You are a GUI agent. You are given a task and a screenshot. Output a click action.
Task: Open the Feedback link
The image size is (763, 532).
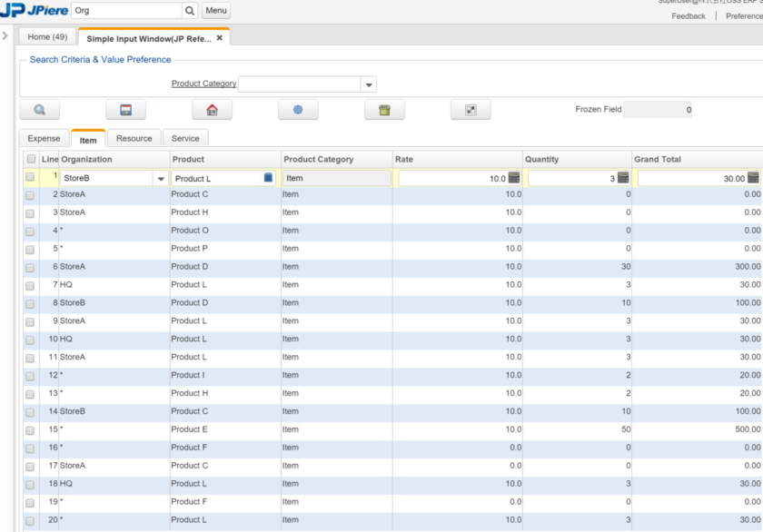pos(689,16)
